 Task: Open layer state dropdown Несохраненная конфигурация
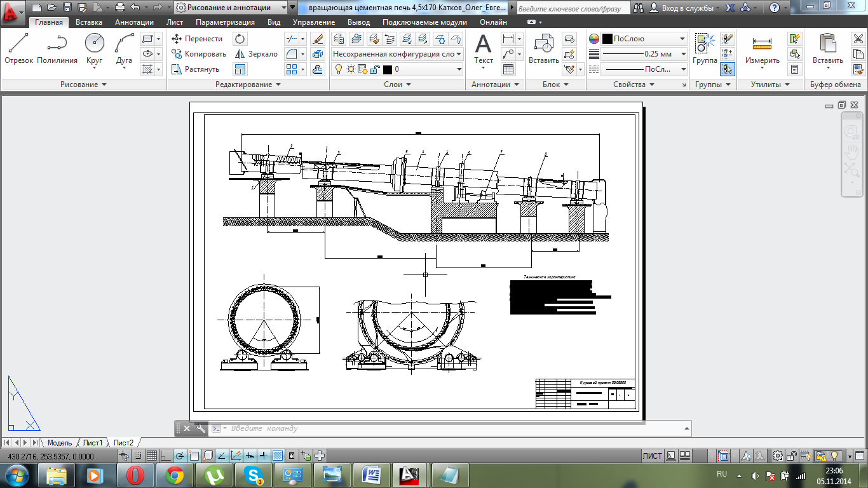point(397,54)
